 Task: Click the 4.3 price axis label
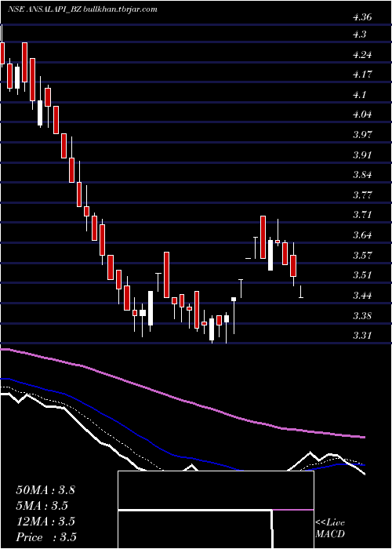pyautogui.click(x=359, y=35)
